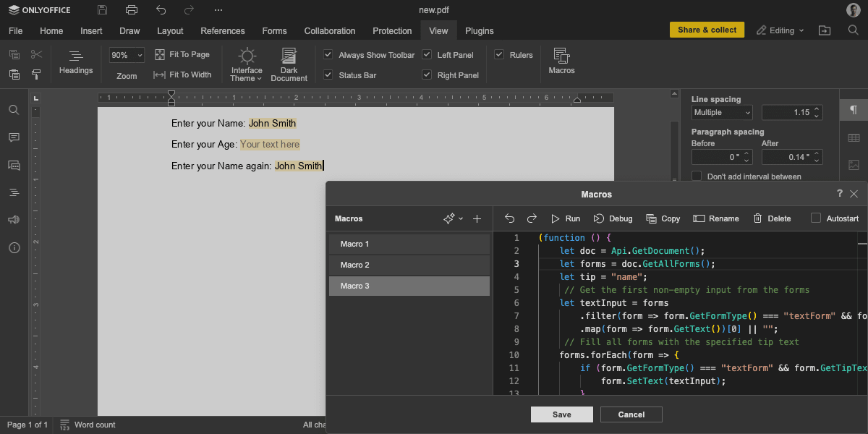The width and height of the screenshot is (868, 434).
Task: Click the title bar Redo arrow
Action: [x=189, y=10]
